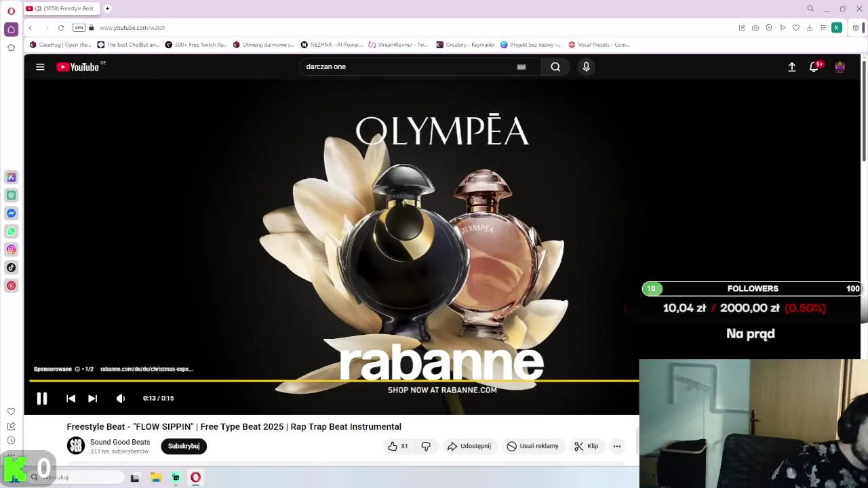The image size is (868, 488).
Task: Open File Explorer from the taskbar
Action: click(x=155, y=477)
